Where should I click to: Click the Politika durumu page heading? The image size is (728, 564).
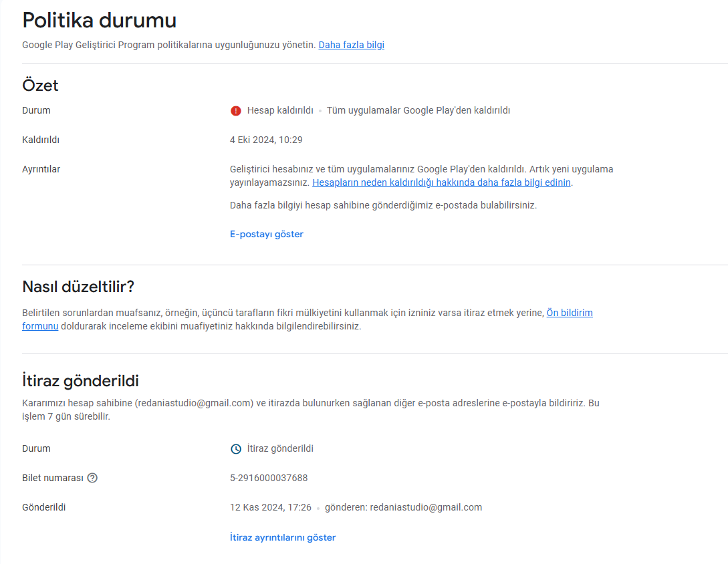pos(100,21)
